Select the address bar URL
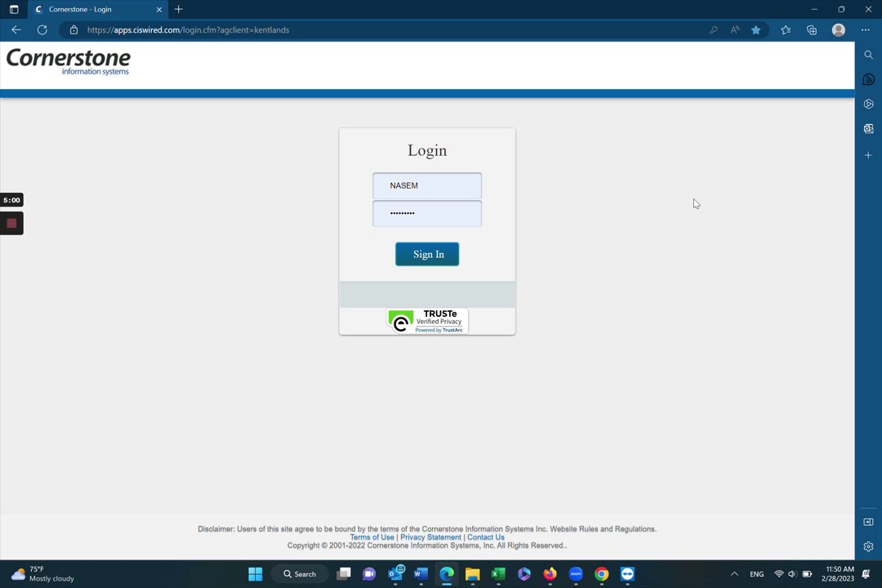882x588 pixels. pos(188,30)
